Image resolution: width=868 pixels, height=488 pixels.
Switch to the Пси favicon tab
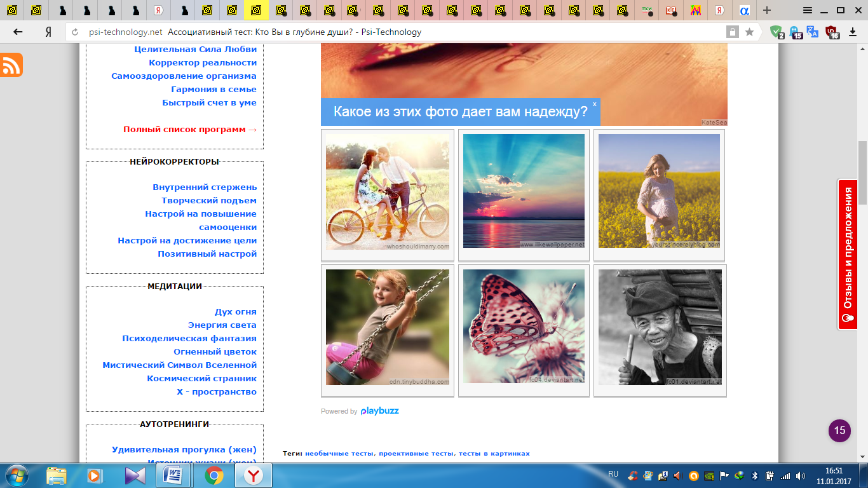pos(648,10)
